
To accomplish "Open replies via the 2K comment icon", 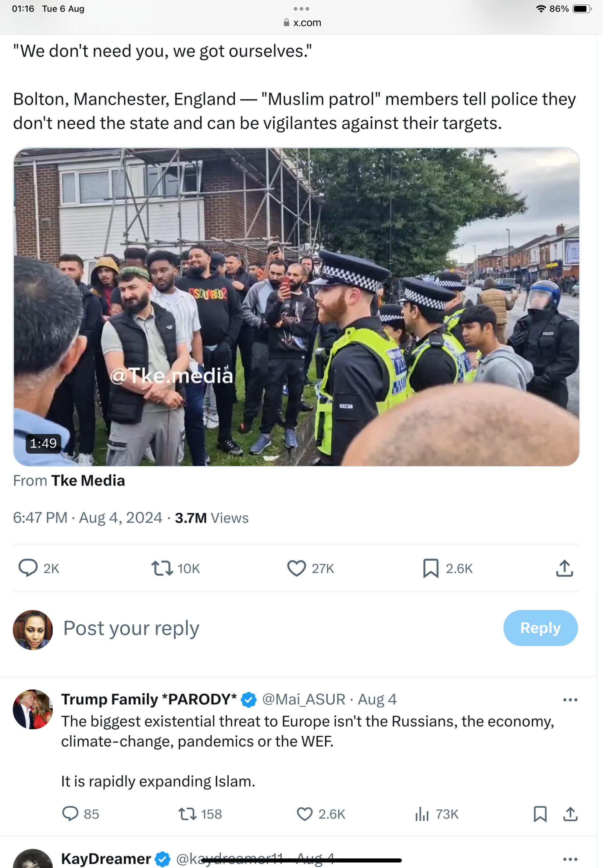I will pos(28,568).
